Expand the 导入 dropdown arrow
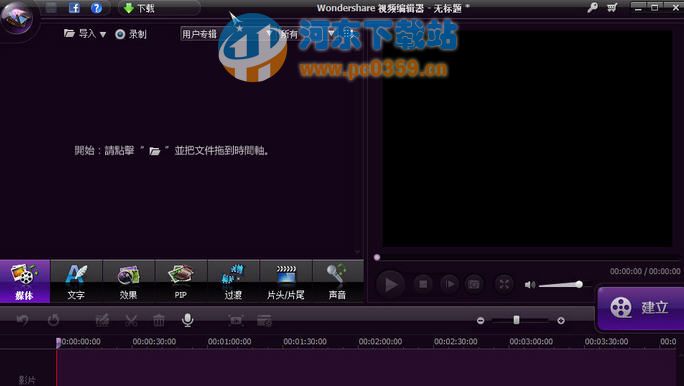 103,34
